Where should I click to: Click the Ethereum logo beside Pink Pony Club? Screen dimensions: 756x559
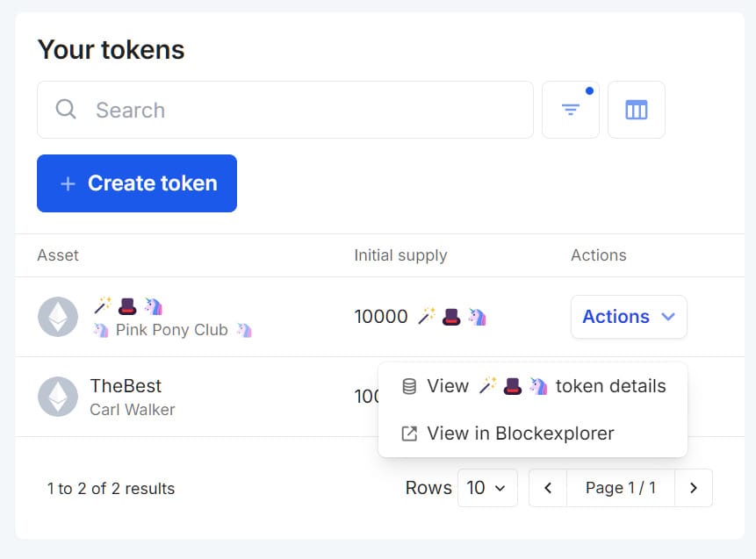pyautogui.click(x=57, y=317)
